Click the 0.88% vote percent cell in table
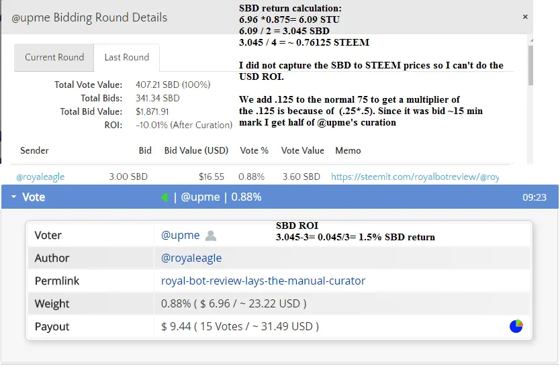The image size is (560, 392). (251, 177)
